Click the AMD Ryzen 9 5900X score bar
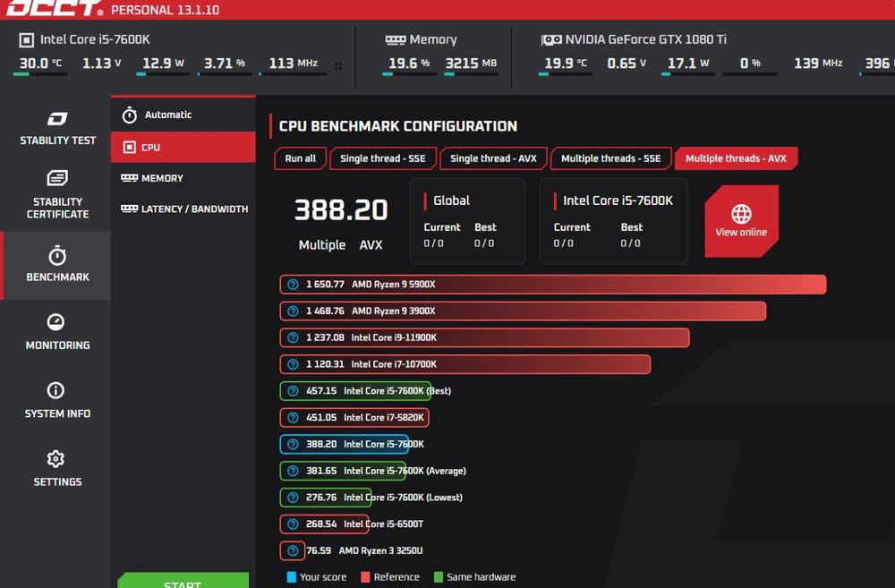The height and width of the screenshot is (588, 895). (553, 285)
